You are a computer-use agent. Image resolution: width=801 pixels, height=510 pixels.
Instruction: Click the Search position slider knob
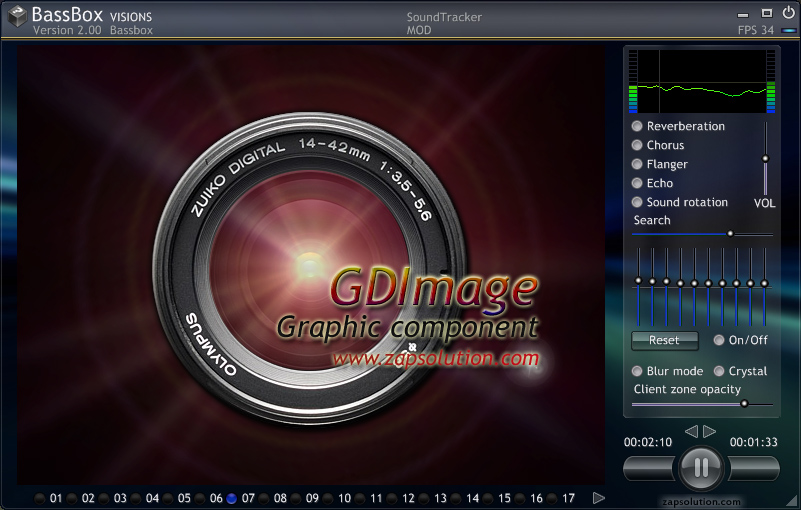tap(730, 234)
